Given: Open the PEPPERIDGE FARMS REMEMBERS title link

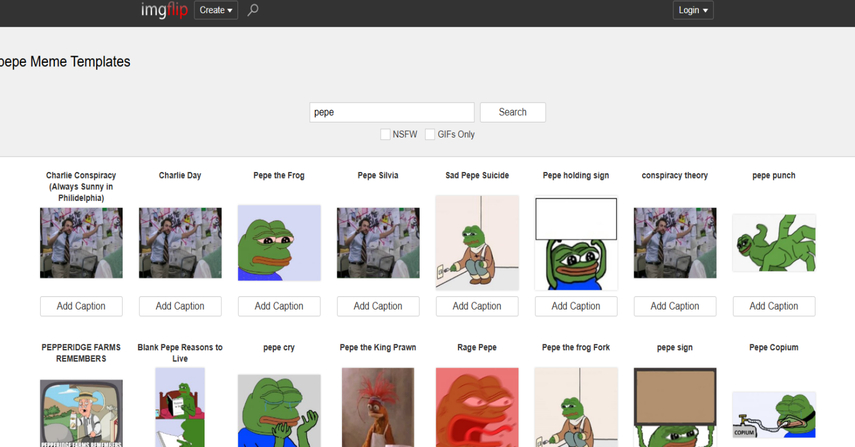Looking at the screenshot, I should (81, 353).
